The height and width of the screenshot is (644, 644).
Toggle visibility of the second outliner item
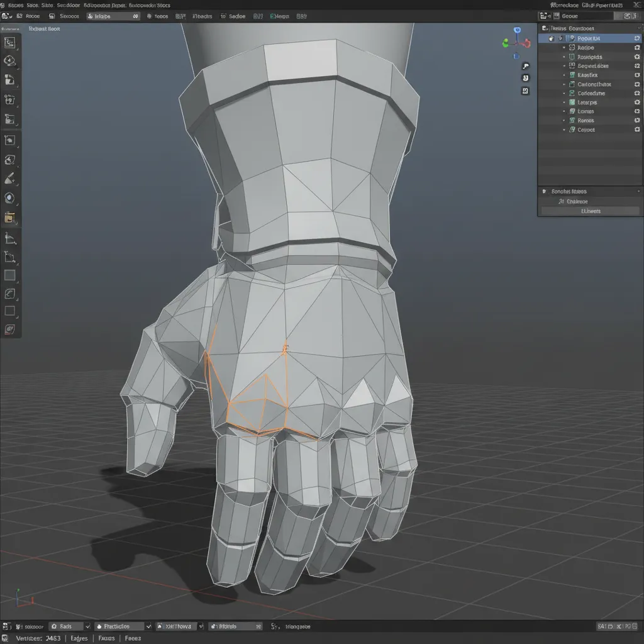636,47
